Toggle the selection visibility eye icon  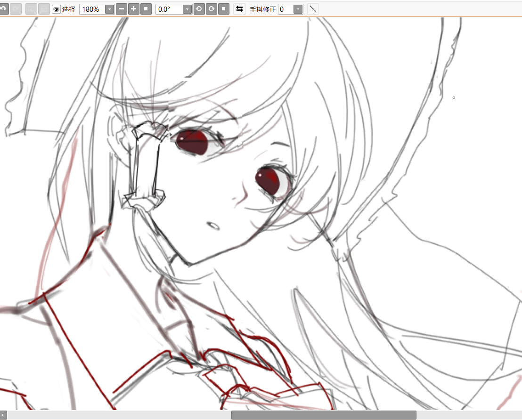click(56, 9)
